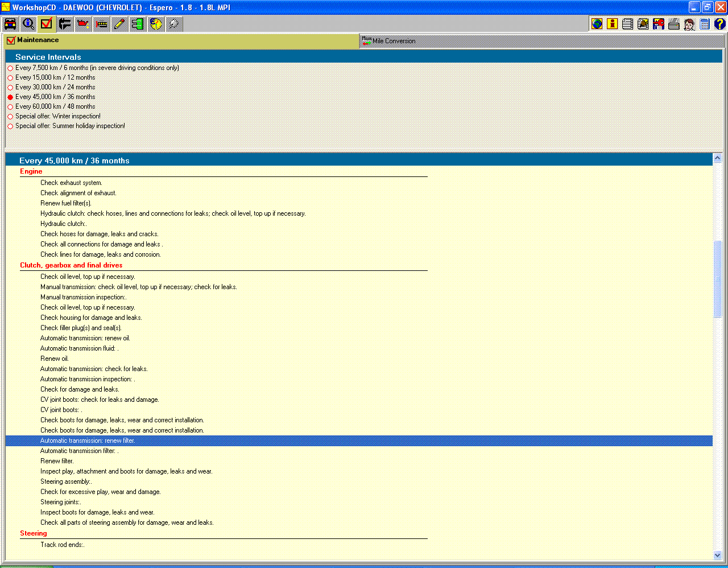The image size is (728, 568).
Task: Select 'Manual transmission inspection:.' row
Action: 359,297
